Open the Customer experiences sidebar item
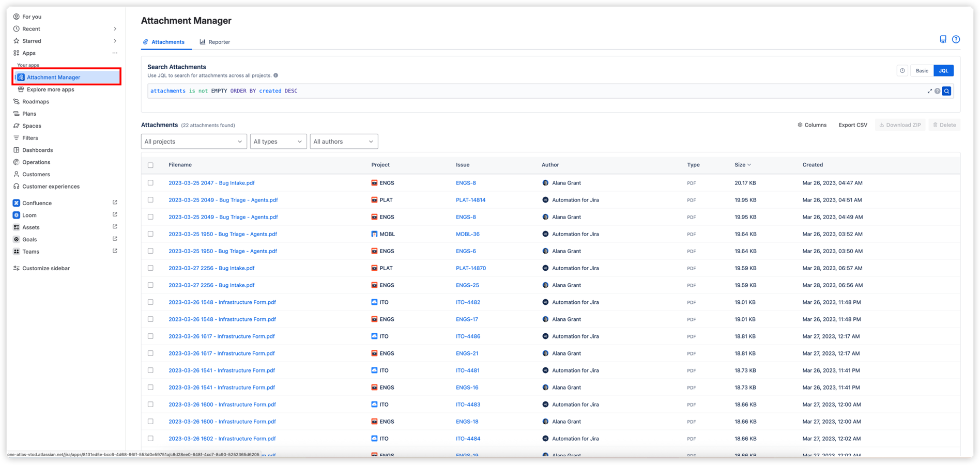The height and width of the screenshot is (465, 980). click(x=51, y=187)
